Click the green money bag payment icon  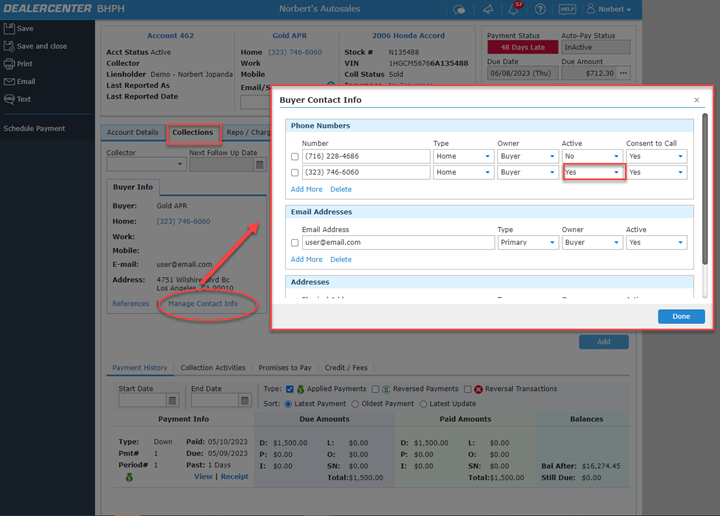(129, 477)
